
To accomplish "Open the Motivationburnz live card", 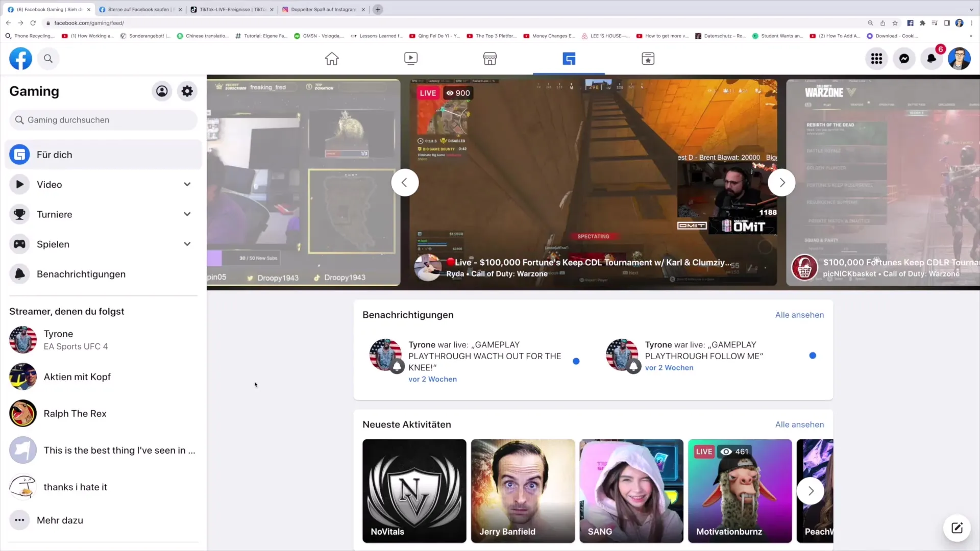I will [x=740, y=491].
